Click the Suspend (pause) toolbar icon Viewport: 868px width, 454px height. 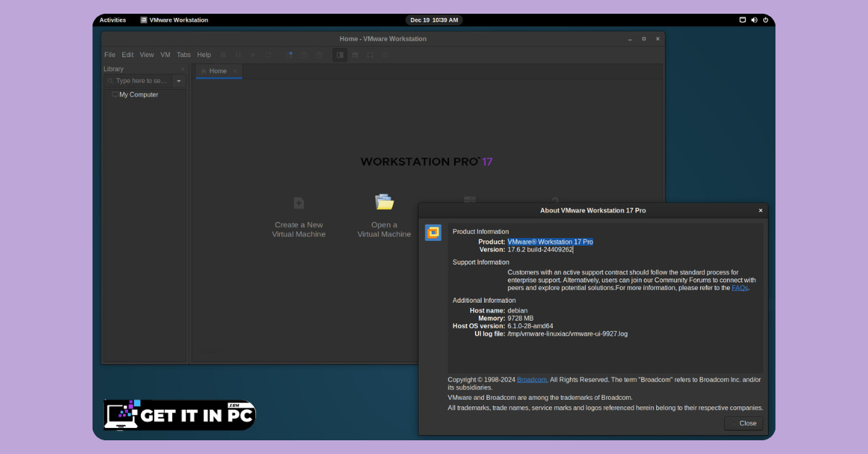(x=238, y=55)
